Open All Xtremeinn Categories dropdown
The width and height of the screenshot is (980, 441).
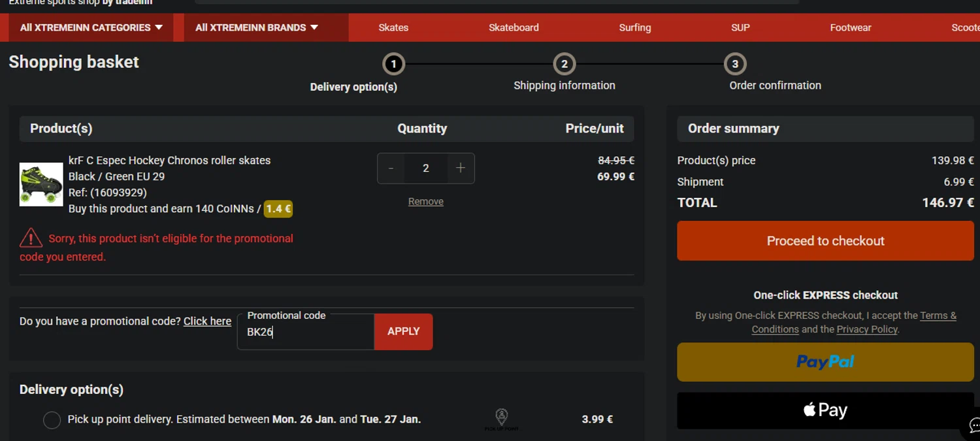pyautogui.click(x=91, y=27)
